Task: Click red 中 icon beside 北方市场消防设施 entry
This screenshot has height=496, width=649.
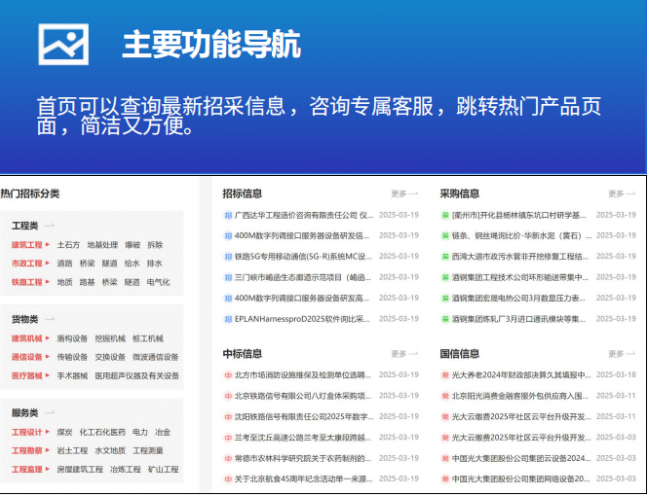Action: [228, 375]
